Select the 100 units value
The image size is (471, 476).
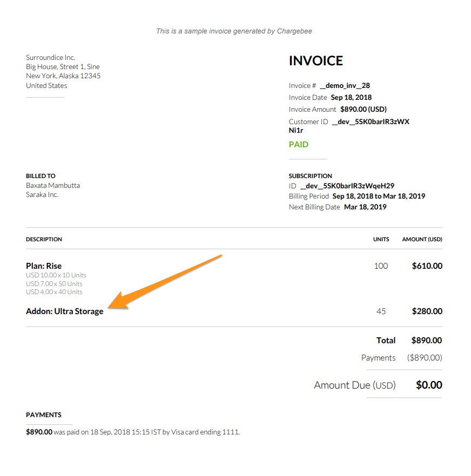(x=381, y=266)
